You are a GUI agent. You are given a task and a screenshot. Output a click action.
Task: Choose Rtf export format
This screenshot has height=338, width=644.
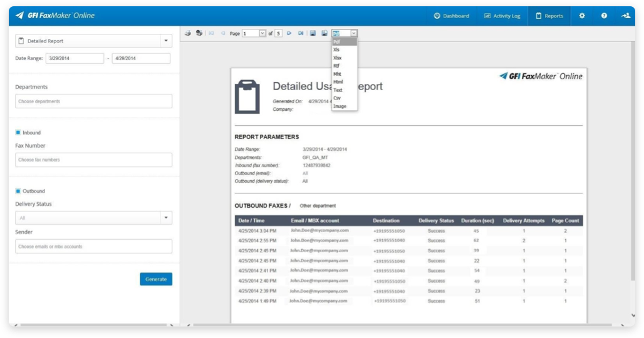[344, 66]
